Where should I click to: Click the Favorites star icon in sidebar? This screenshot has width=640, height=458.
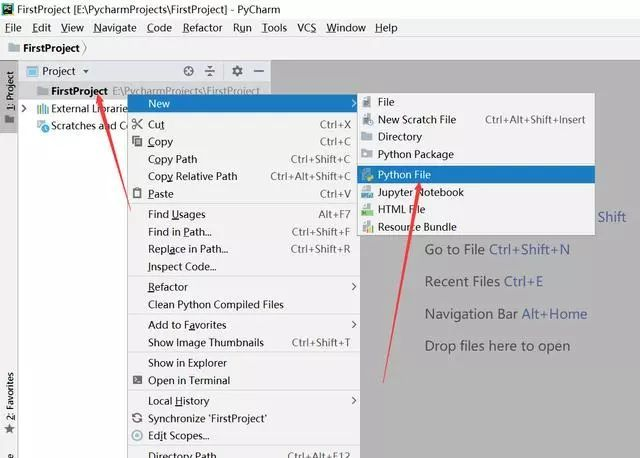9,429
